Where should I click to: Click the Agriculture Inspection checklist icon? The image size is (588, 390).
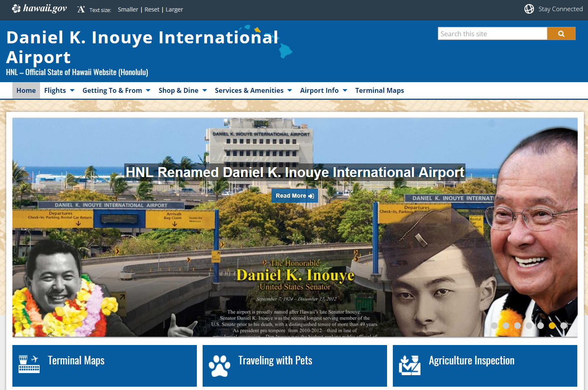409,365
